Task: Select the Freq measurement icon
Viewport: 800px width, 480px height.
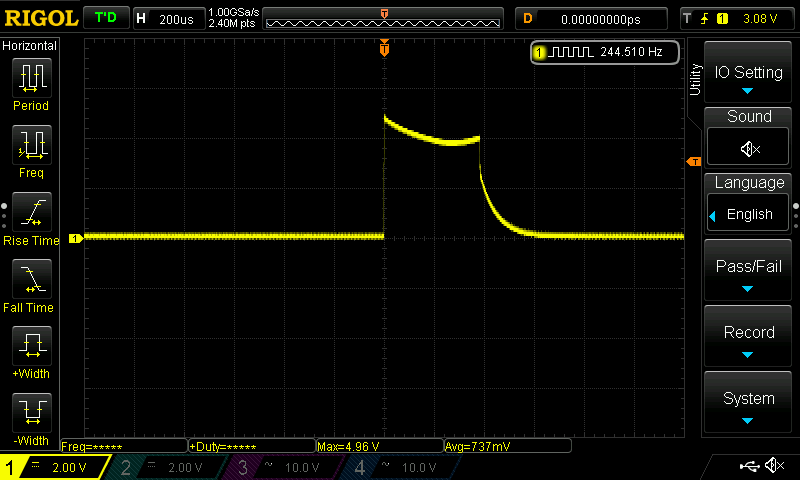Action: [x=32, y=144]
